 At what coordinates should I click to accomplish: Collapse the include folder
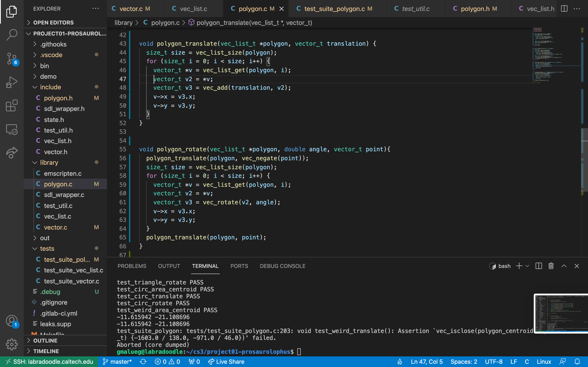51,87
